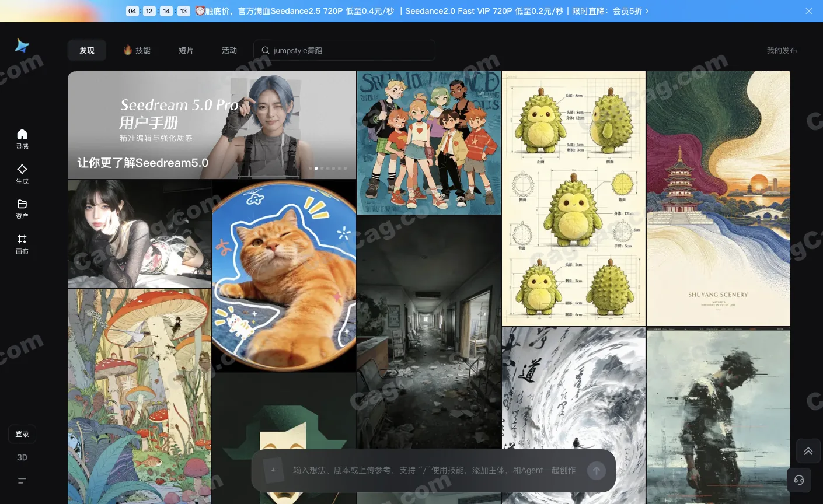Open the abandoned hallway image
The image size is (823, 504).
429,332
